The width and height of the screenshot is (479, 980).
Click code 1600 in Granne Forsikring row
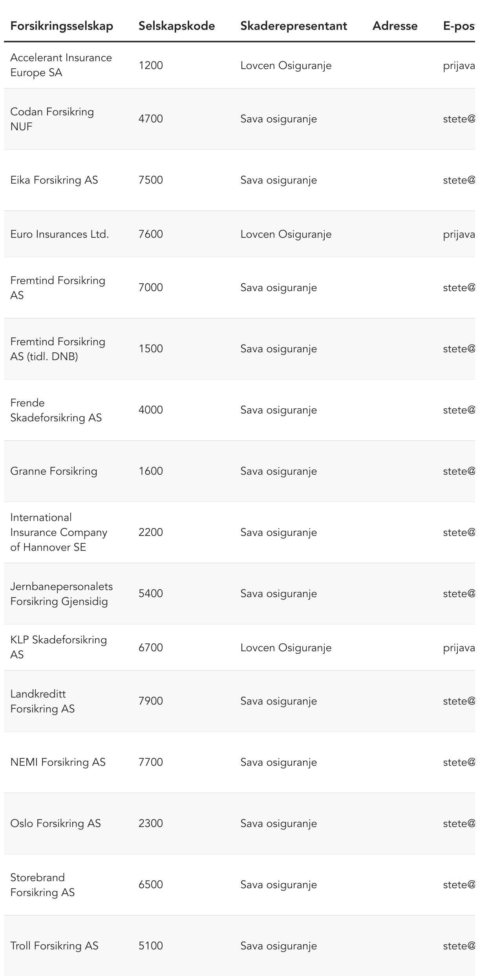[x=151, y=471]
